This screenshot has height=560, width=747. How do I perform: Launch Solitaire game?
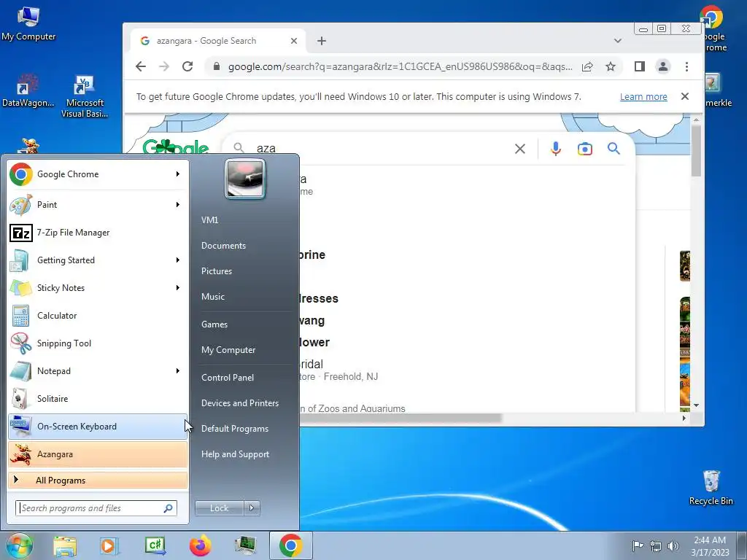pyautogui.click(x=98, y=398)
